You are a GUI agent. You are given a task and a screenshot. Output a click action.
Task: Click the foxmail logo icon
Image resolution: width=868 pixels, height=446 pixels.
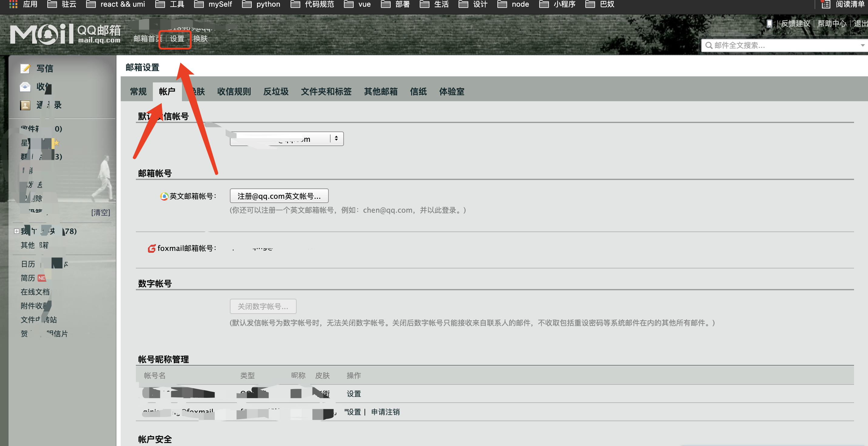pos(152,248)
